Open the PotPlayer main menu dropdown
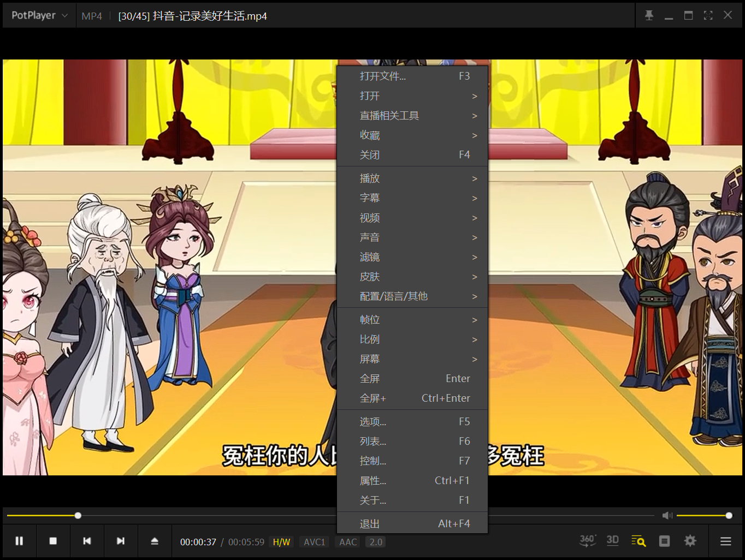Image resolution: width=745 pixels, height=560 pixels. (x=39, y=15)
